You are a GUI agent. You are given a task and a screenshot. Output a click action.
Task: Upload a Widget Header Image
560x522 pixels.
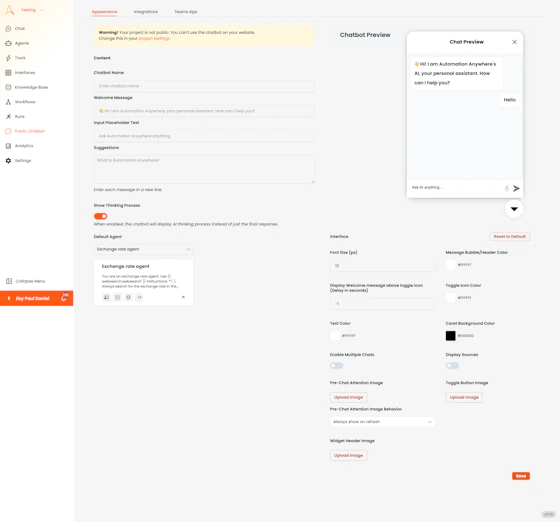tap(349, 455)
